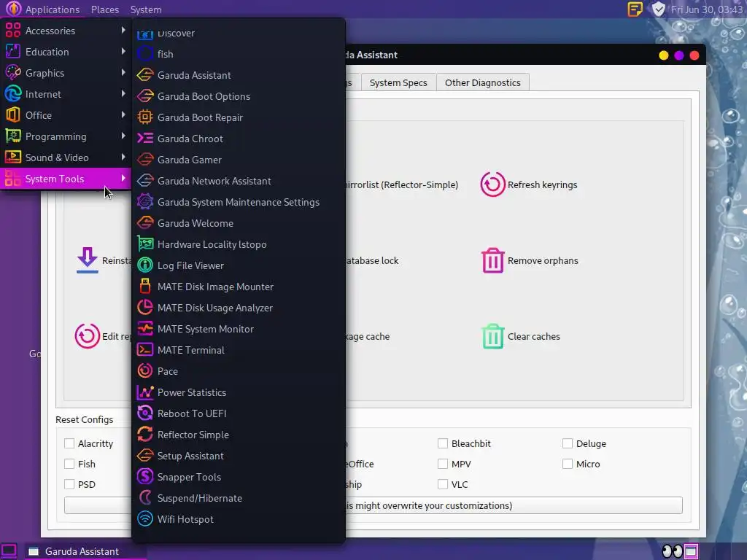Tick the Micro checkbox
Screen dimensions: 747x560
568,464
